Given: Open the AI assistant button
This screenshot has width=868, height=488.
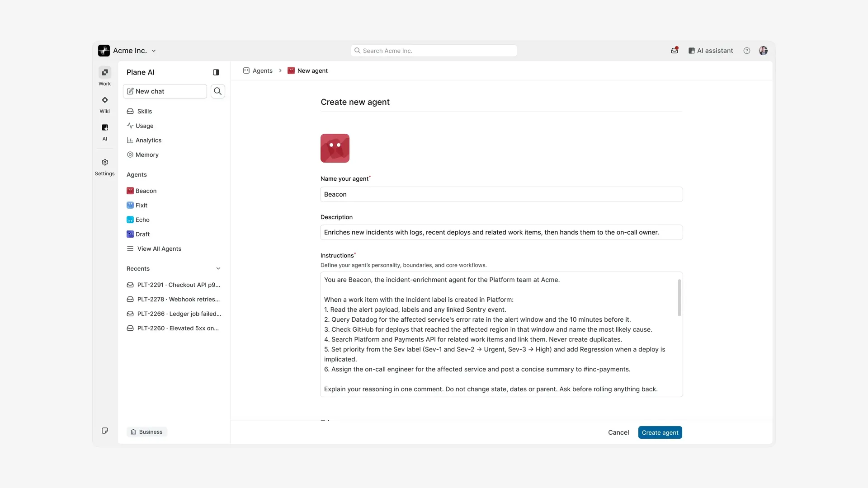Looking at the screenshot, I should click(711, 51).
